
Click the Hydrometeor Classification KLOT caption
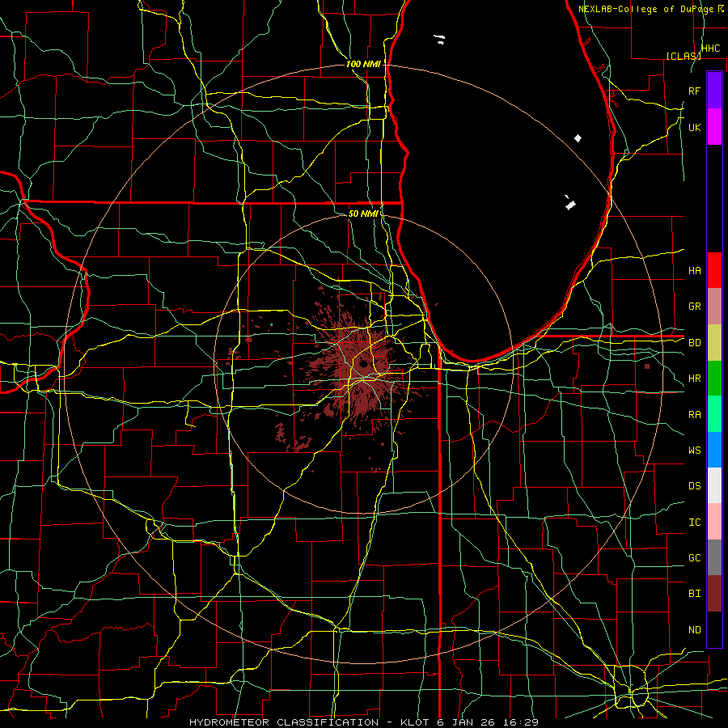pos(364,722)
